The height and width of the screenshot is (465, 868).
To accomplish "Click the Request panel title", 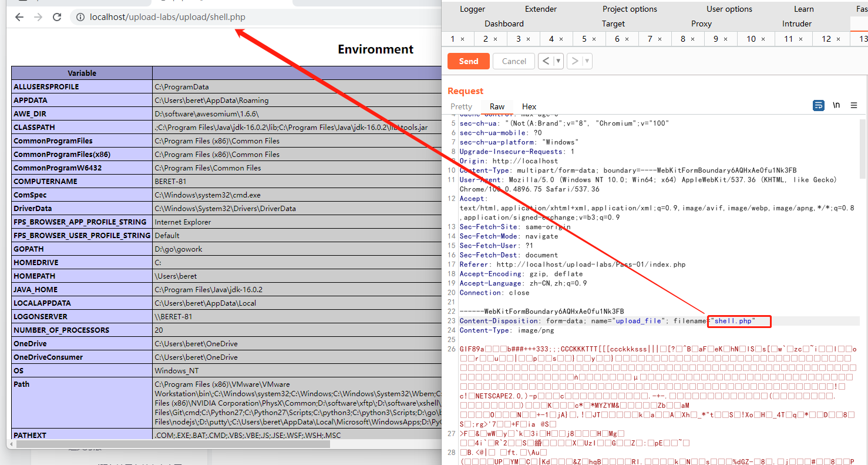I will pyautogui.click(x=465, y=91).
